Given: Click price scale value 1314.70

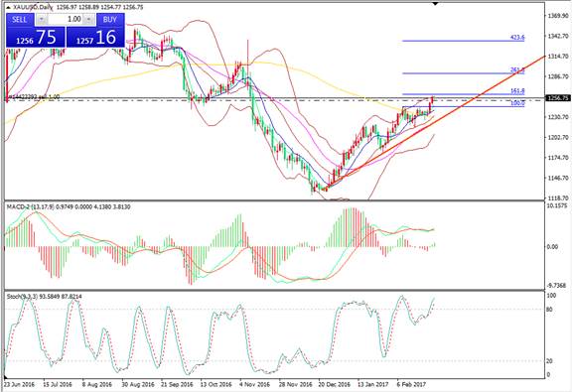Looking at the screenshot, I should 558,57.
